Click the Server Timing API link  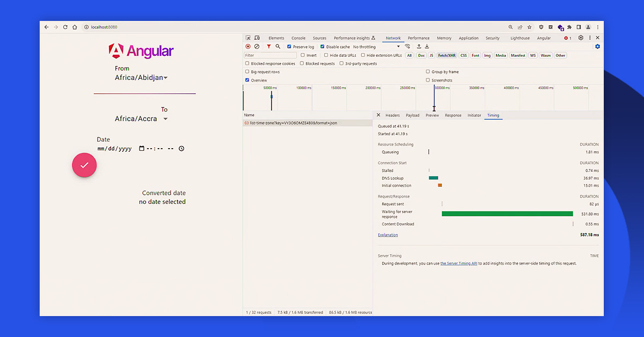pyautogui.click(x=459, y=263)
